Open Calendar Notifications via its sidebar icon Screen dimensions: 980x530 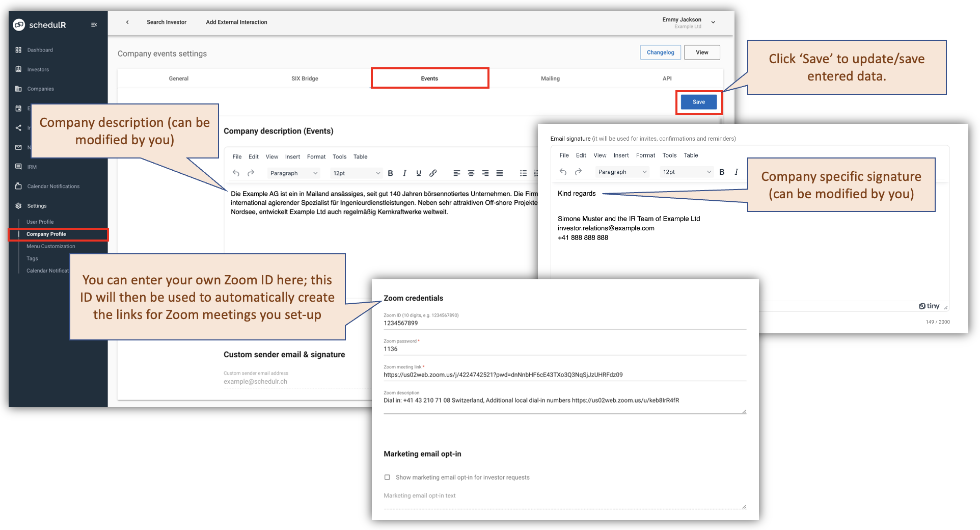(x=19, y=186)
